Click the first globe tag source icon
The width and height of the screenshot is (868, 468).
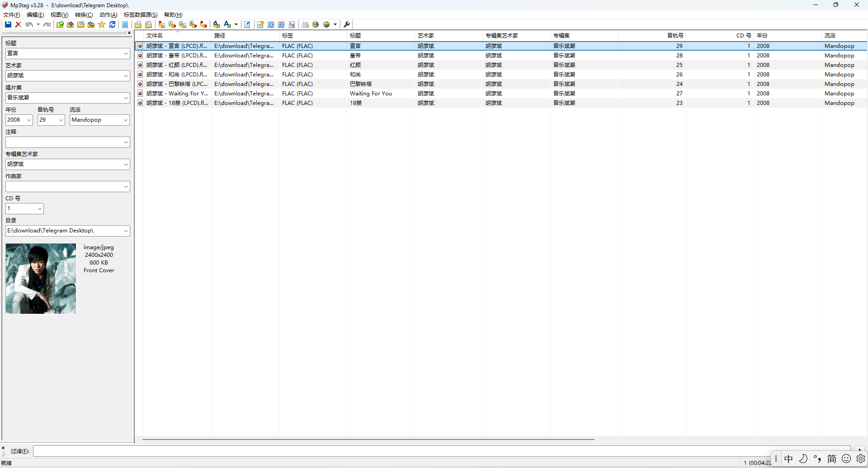click(x=316, y=24)
